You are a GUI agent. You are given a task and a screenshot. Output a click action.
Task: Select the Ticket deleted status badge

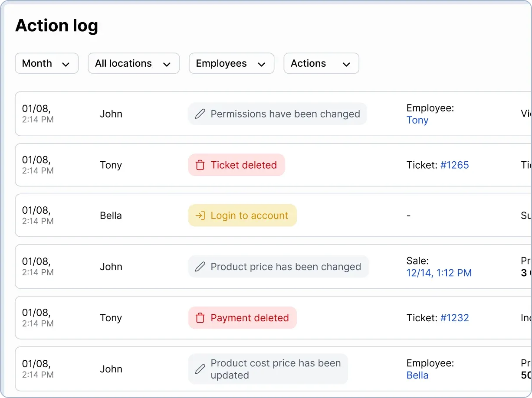click(x=236, y=165)
